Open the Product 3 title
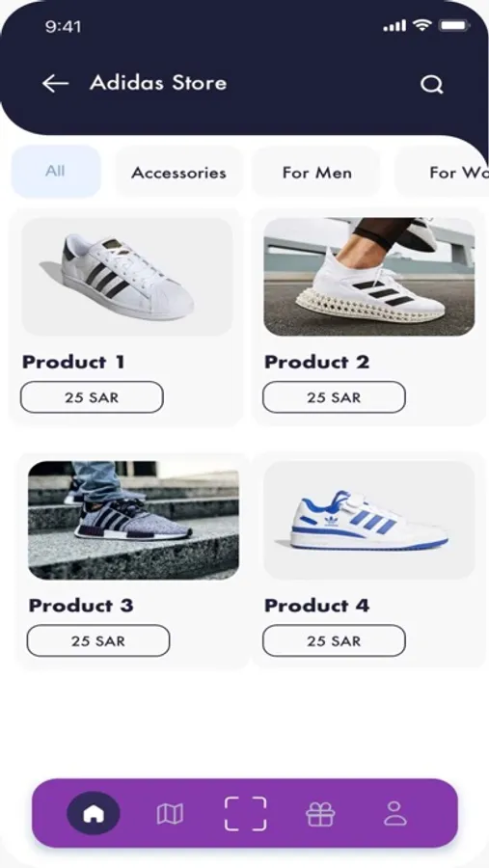 pyautogui.click(x=81, y=605)
